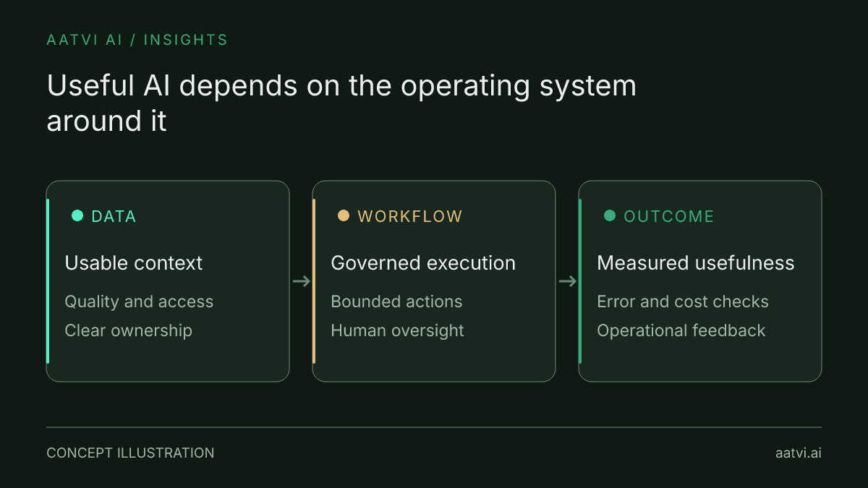The height and width of the screenshot is (488, 868).
Task: Click the 'Usable context' heading
Action: point(134,262)
